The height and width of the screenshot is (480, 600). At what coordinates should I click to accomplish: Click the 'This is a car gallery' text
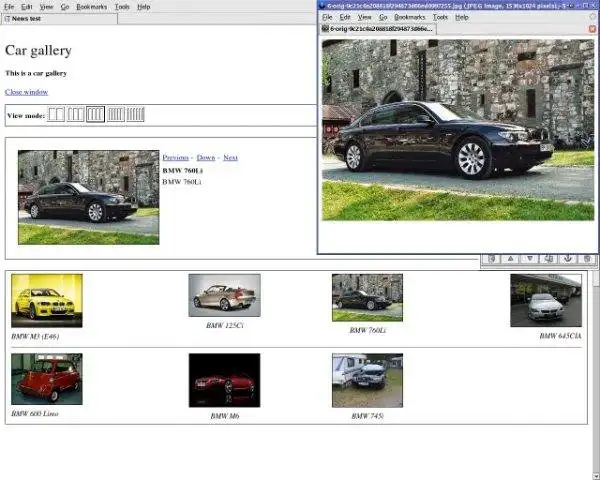pyautogui.click(x=36, y=73)
